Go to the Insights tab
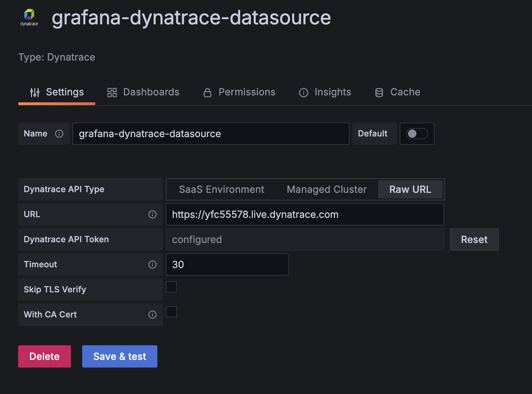532x394 pixels. [325, 92]
